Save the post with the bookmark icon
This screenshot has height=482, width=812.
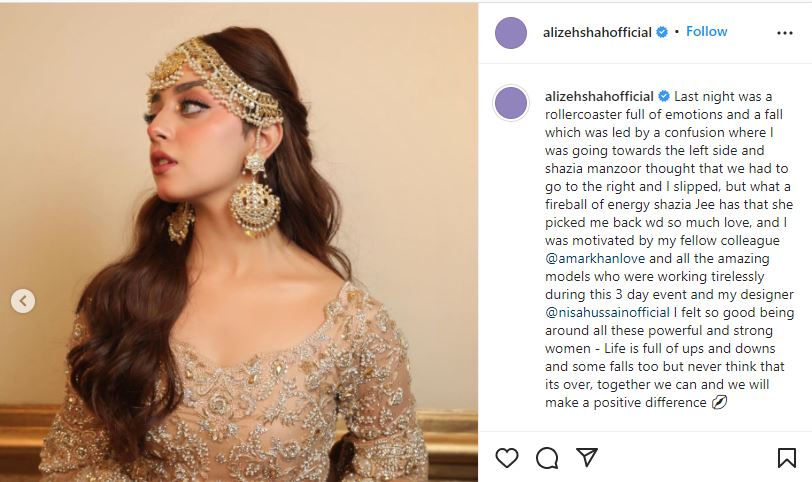[x=787, y=458]
